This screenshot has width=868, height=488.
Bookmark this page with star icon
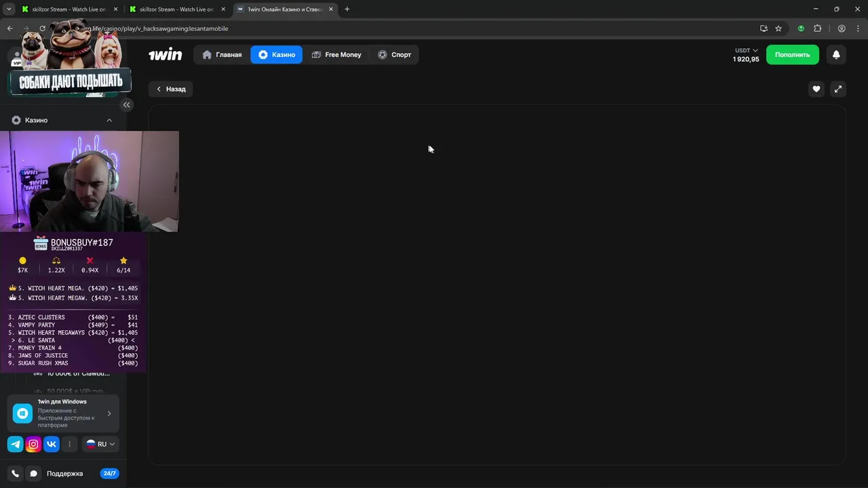[778, 28]
